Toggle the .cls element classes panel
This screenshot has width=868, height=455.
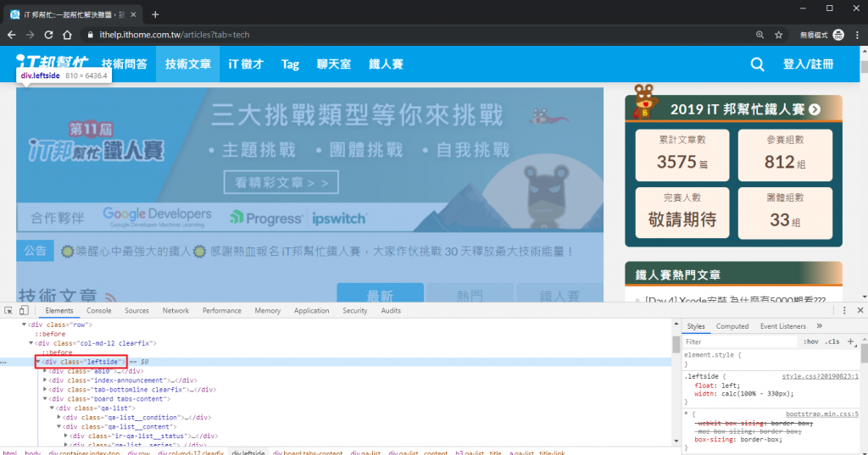832,341
